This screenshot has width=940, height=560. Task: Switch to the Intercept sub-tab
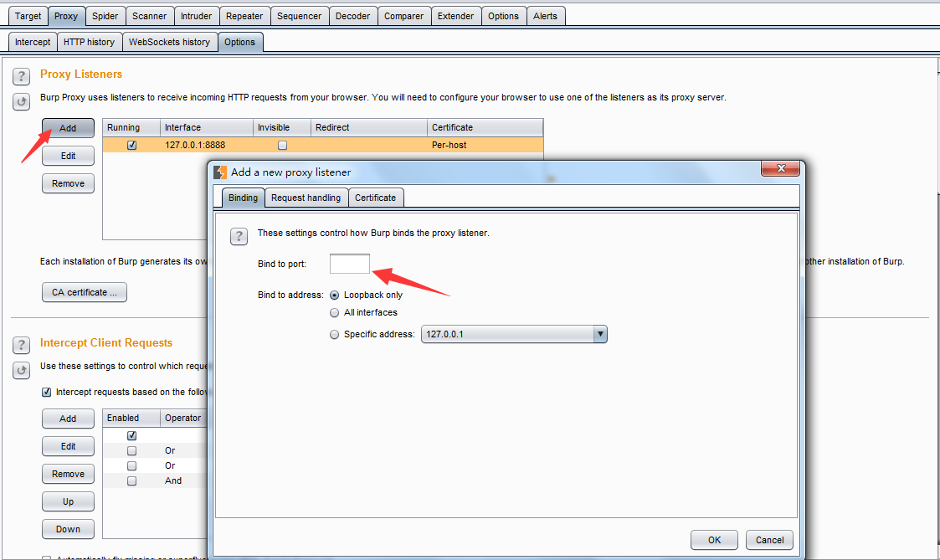(33, 42)
